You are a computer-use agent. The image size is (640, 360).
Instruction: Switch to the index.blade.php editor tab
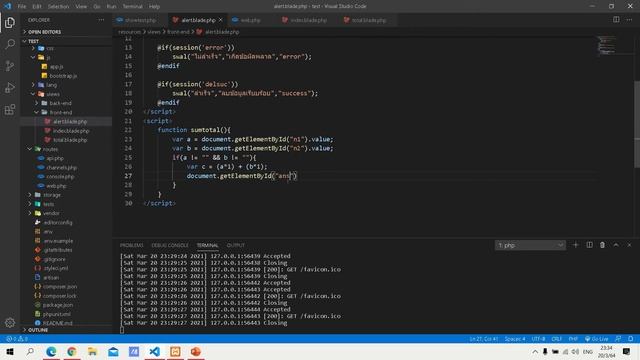[309, 20]
